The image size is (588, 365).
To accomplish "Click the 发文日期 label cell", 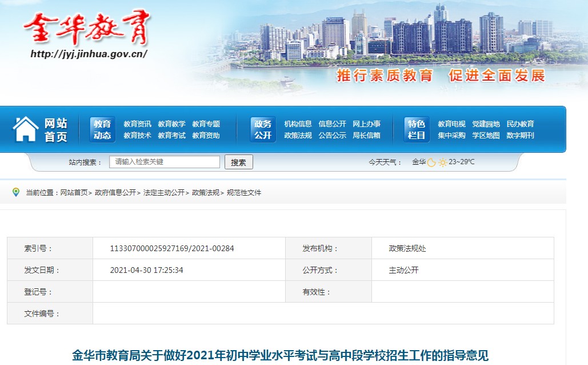I will click(x=50, y=270).
